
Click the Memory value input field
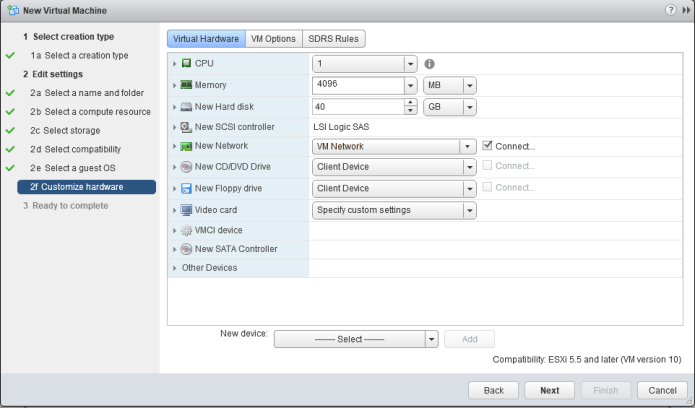tap(356, 85)
